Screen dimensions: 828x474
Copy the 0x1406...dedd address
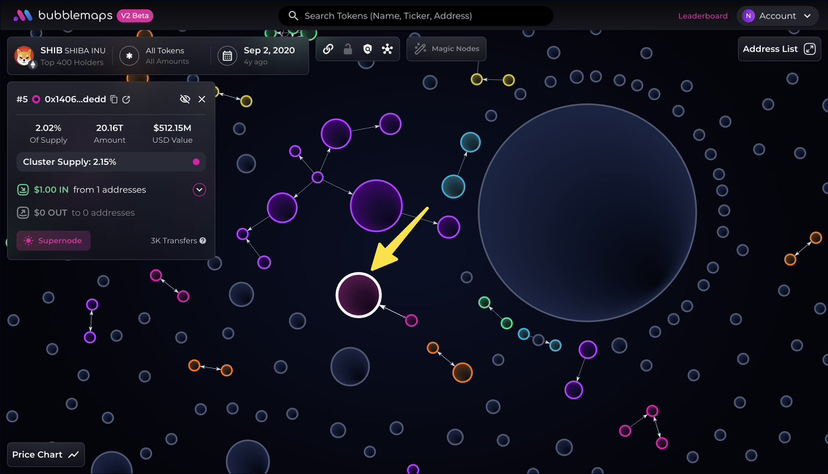(x=114, y=99)
